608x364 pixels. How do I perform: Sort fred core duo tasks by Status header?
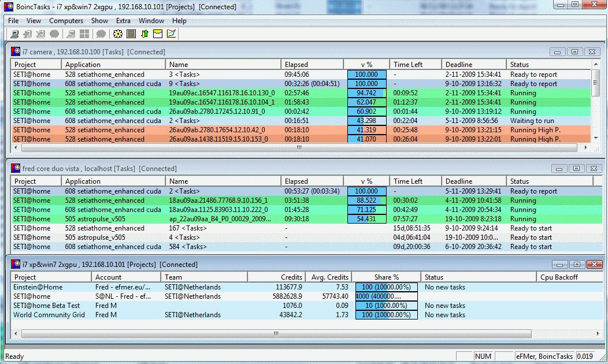pos(550,181)
